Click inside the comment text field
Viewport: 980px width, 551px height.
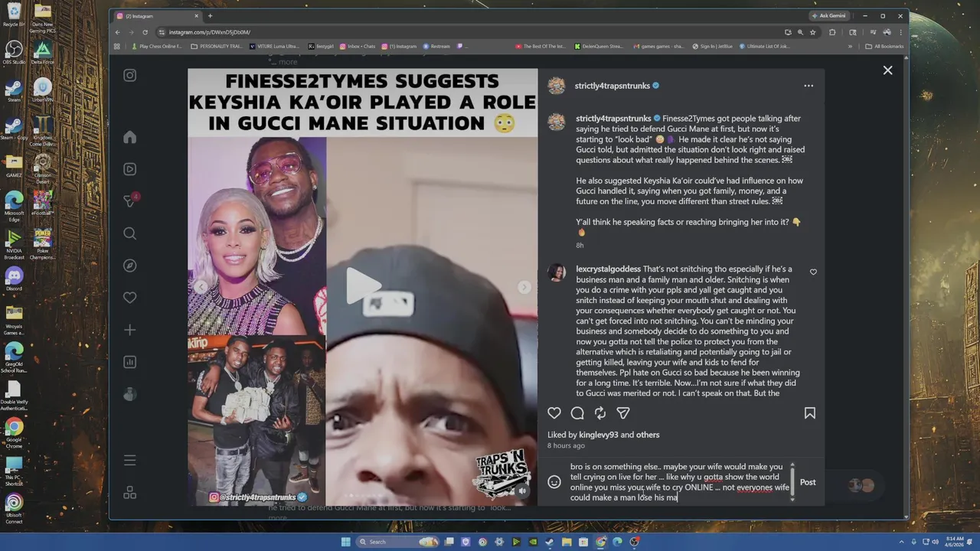[x=678, y=482]
